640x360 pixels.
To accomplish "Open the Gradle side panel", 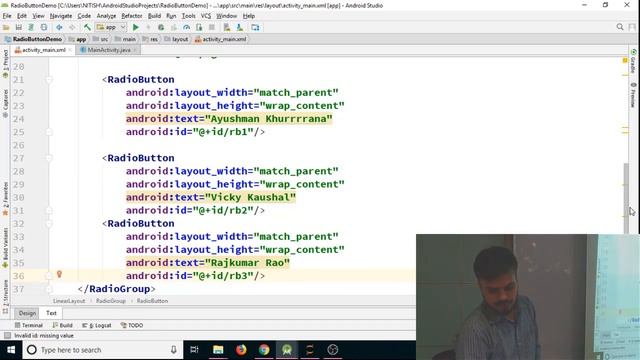I will click(x=633, y=61).
